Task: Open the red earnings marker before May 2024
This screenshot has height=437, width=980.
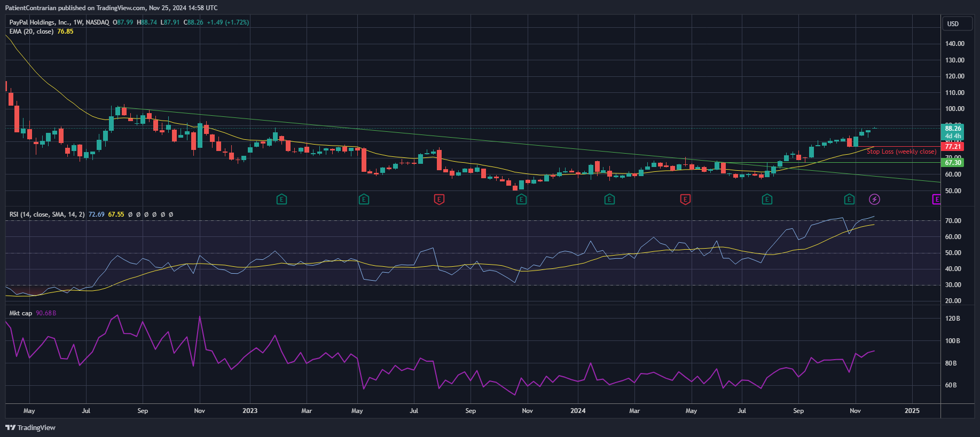Action: (685, 200)
